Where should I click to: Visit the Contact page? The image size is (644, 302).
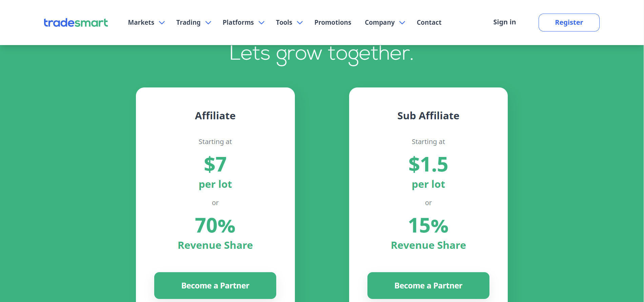[429, 22]
